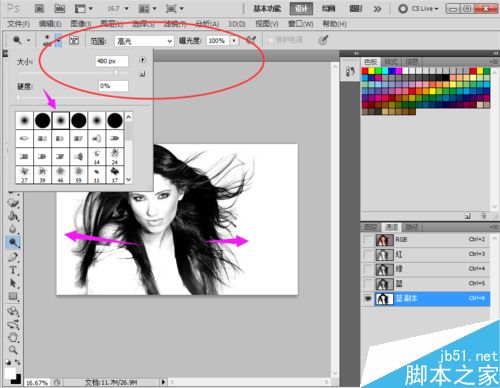Reset default foreground and background colors

point(8,362)
